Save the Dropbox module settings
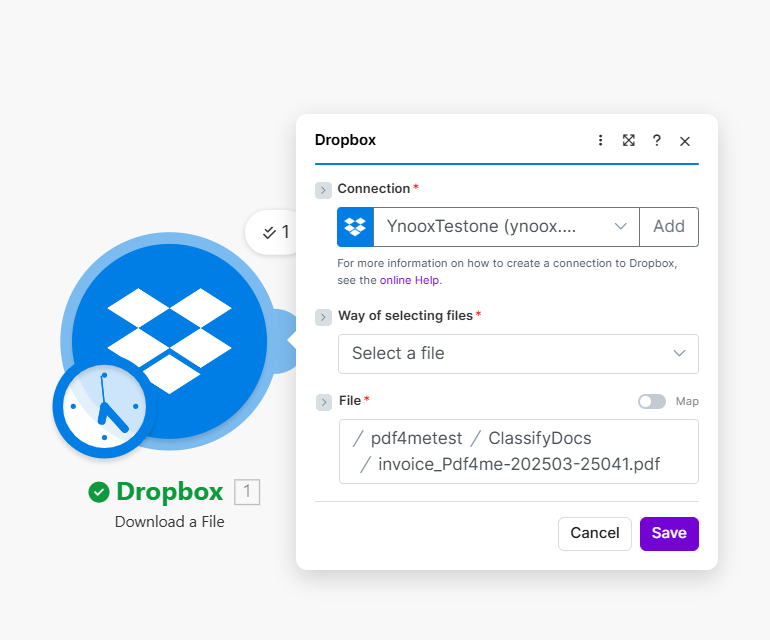The image size is (770, 640). click(669, 533)
